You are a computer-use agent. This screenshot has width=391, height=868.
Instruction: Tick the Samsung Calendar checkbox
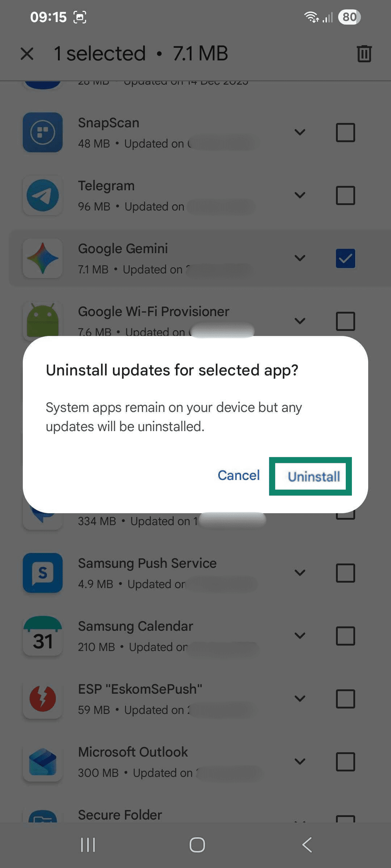(345, 636)
